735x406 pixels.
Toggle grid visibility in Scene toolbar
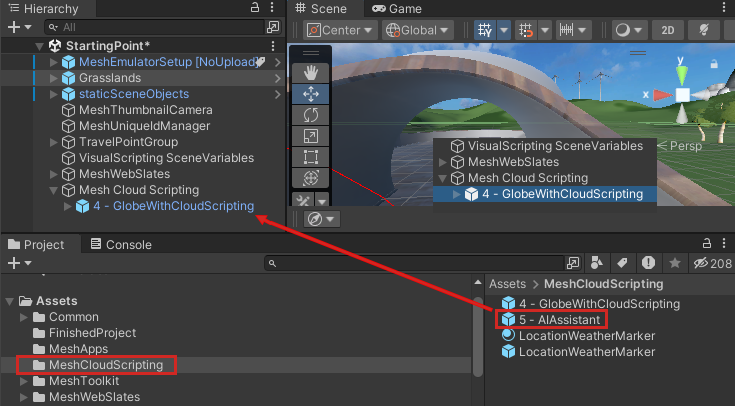point(485,30)
